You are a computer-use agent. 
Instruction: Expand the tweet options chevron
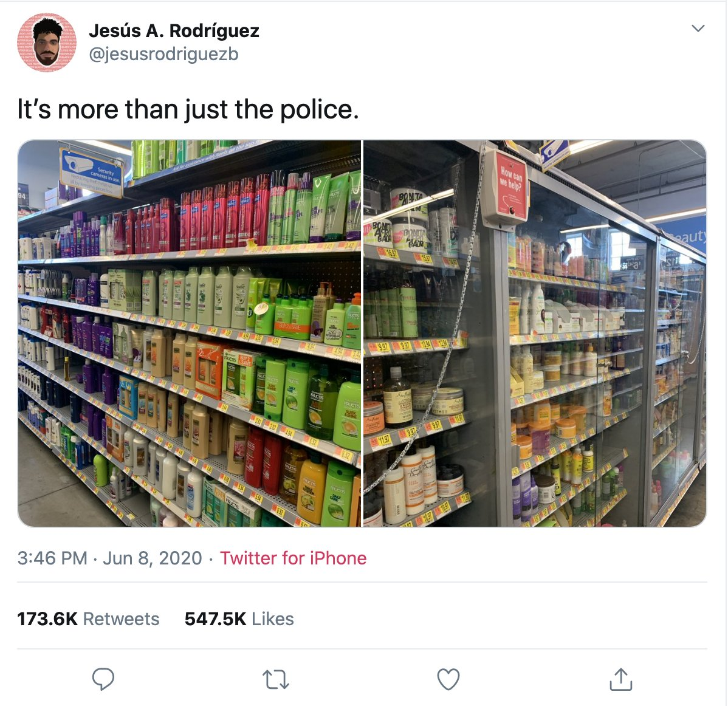698,29
